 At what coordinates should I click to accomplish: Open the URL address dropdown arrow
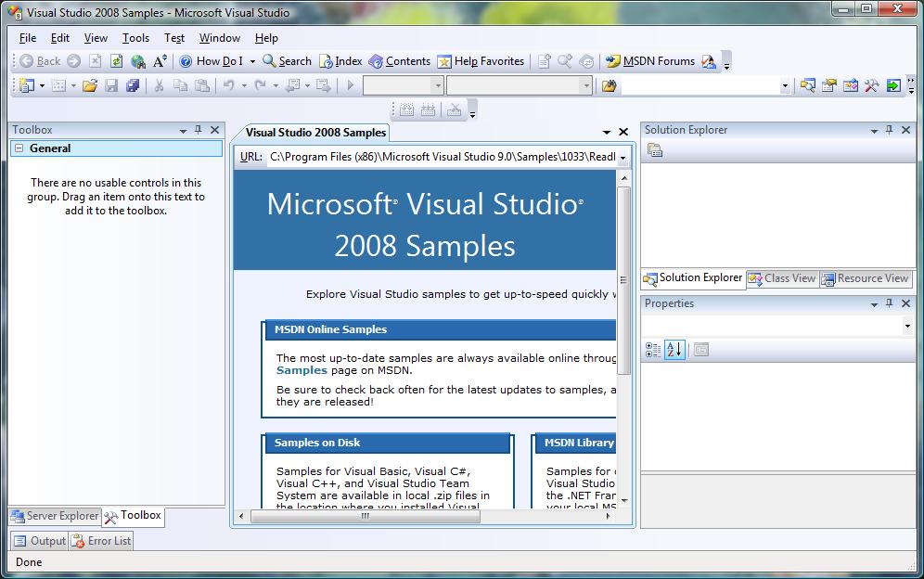point(622,158)
